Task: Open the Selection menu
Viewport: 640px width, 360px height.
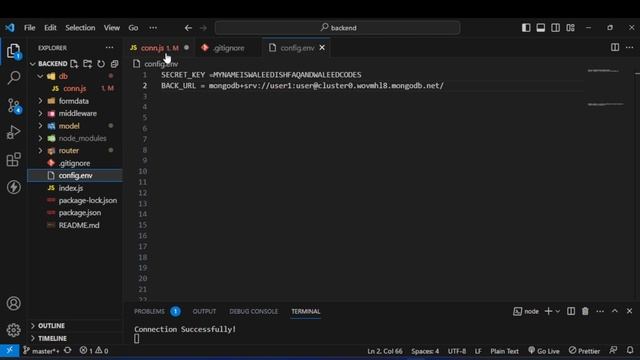Action: point(80,28)
